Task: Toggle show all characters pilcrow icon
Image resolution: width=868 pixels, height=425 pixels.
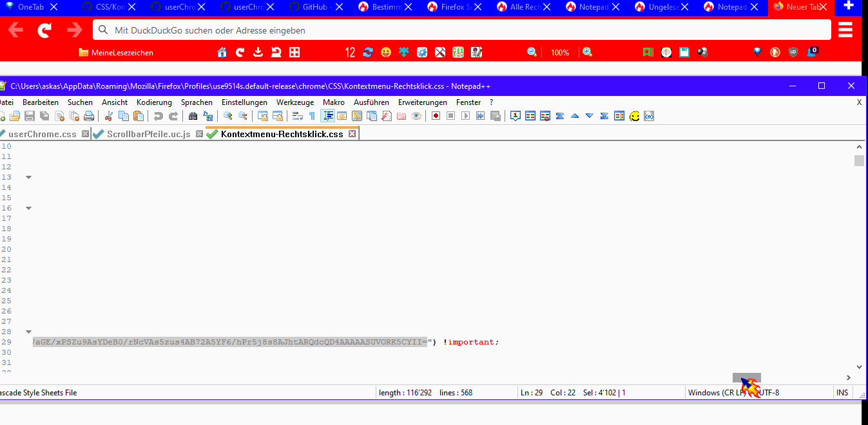Action: [x=313, y=116]
